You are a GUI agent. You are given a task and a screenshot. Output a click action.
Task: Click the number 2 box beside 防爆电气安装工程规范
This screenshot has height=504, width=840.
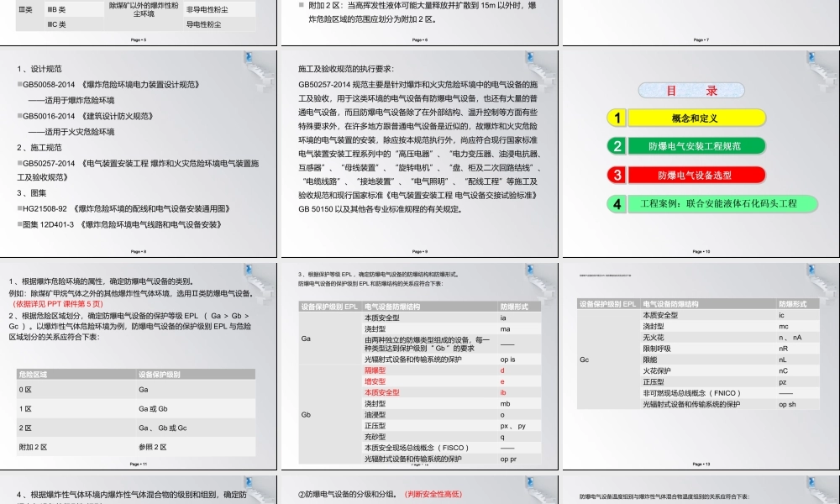617,146
